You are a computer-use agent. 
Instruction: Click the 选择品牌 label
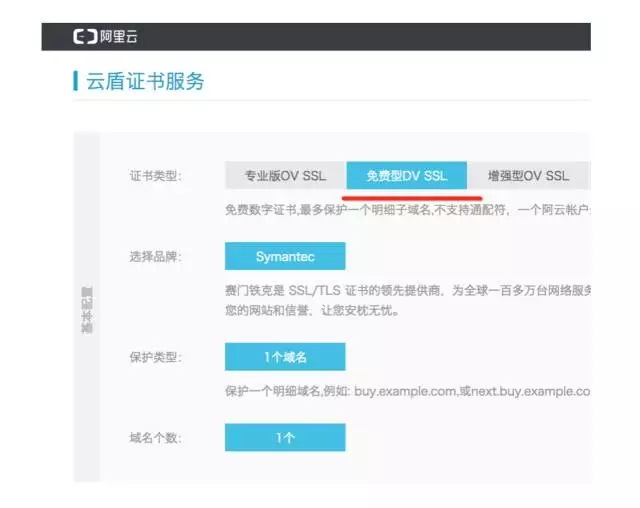coord(156,257)
